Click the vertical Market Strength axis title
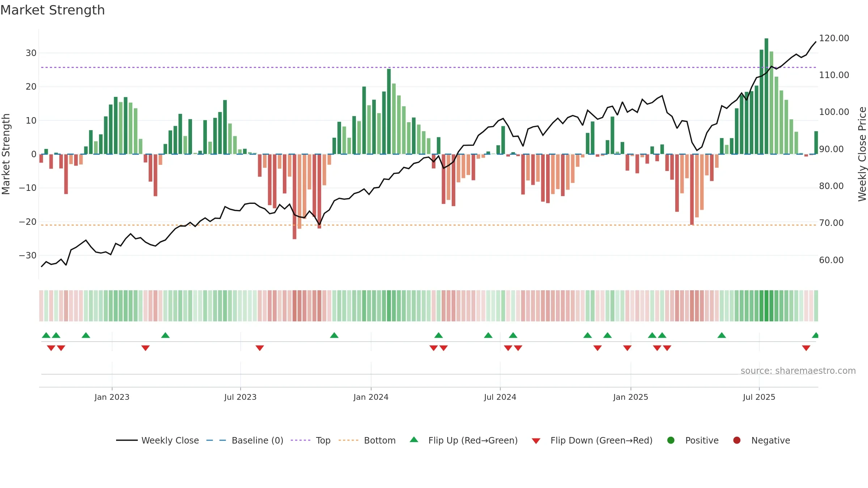This screenshot has height=488, width=868. click(x=6, y=154)
